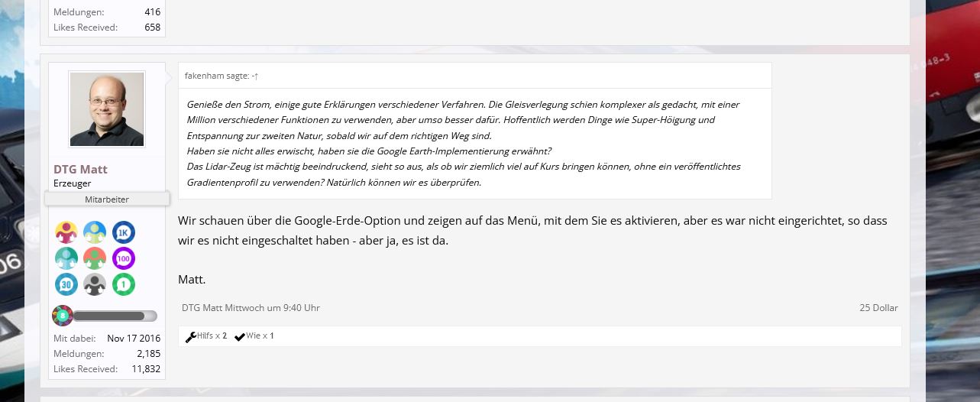The height and width of the screenshot is (402, 980).
Task: Click the blue 30 messages badge
Action: [66, 284]
